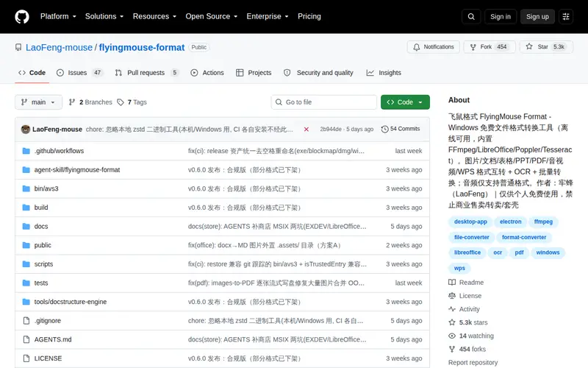View the 2 Branches link
The image size is (588, 368).
90,102
